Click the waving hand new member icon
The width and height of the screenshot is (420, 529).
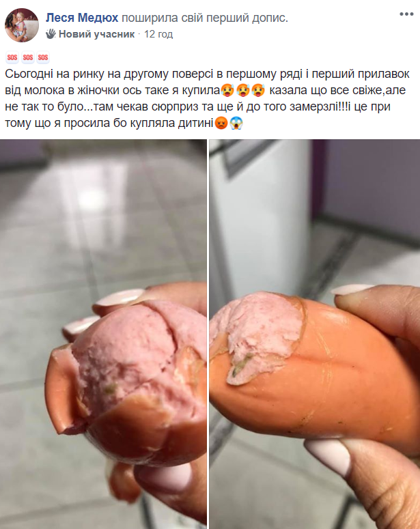coord(51,33)
